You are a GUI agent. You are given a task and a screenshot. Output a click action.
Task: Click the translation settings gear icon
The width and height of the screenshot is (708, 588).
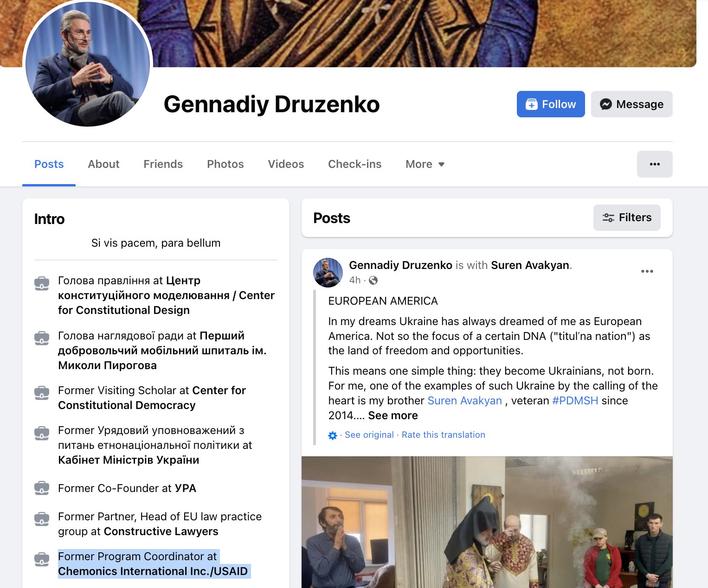pos(333,435)
